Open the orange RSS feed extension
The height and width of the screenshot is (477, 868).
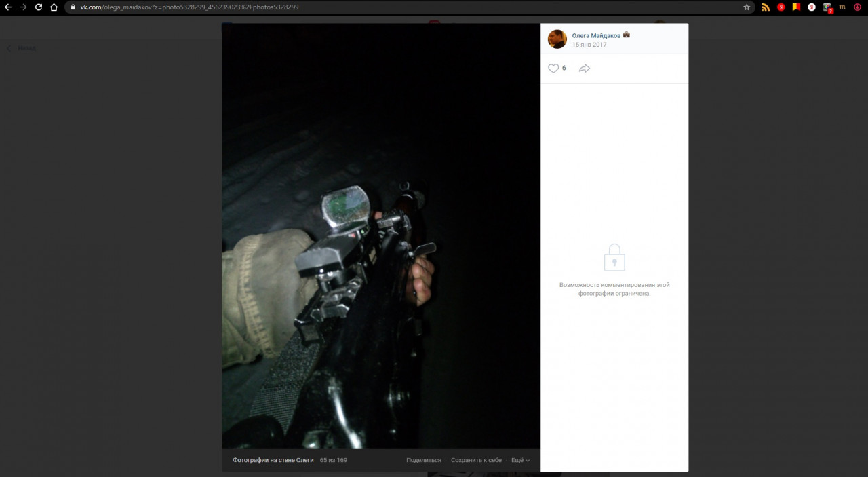766,7
